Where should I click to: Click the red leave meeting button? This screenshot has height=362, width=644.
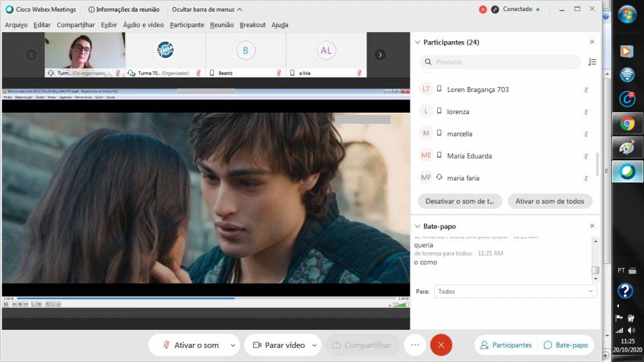pyautogui.click(x=441, y=345)
